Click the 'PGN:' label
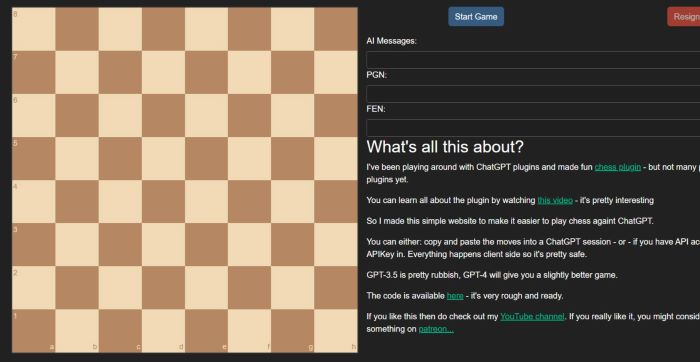Viewport: 700px width, 362px height. pyautogui.click(x=376, y=75)
